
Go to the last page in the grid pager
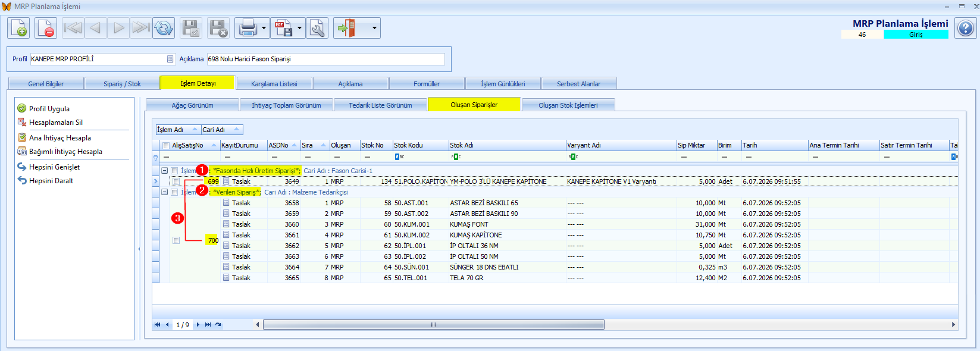[208, 325]
